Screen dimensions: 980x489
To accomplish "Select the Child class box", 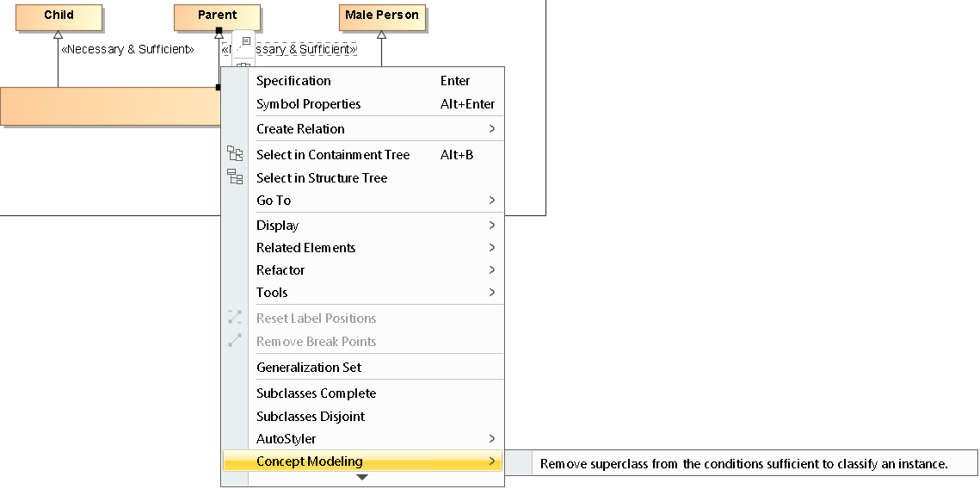I will pos(59,16).
